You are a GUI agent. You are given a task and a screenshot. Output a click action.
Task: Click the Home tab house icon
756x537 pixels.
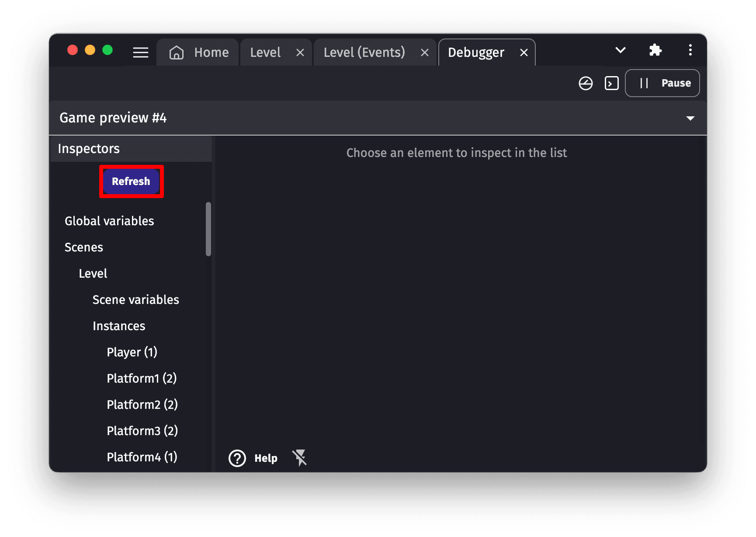[177, 52]
